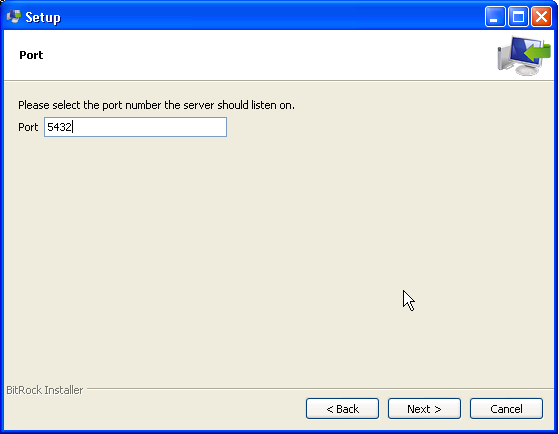The height and width of the screenshot is (434, 559).
Task: Abort installation with Cancel button
Action: point(506,409)
